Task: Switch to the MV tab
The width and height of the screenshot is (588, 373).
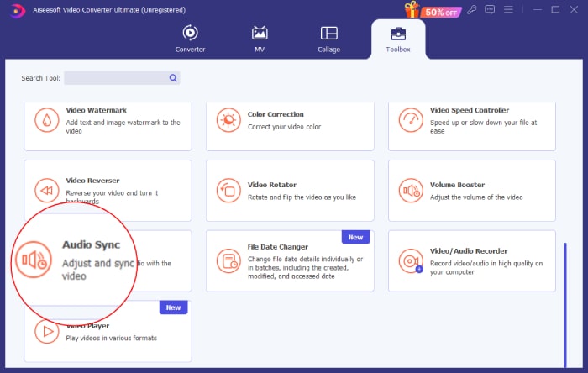Action: pyautogui.click(x=260, y=39)
